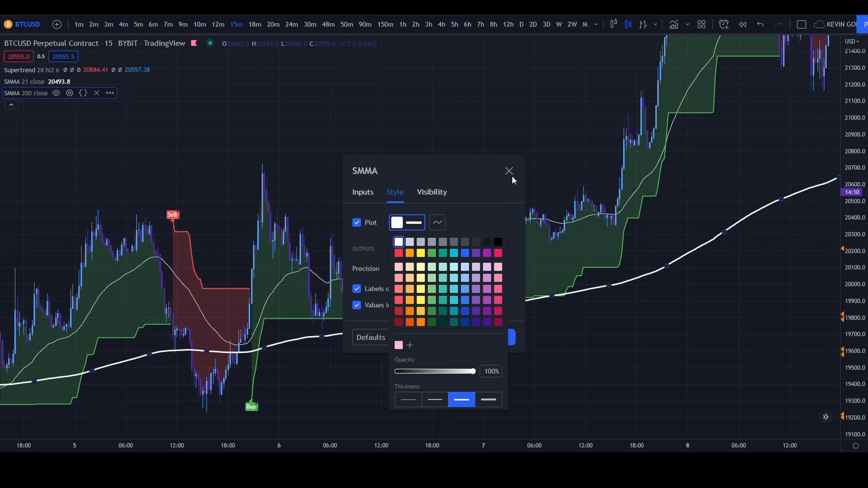Pick the red color swatch
Viewport: 868px width, 488px height.
pyautogui.click(x=398, y=253)
